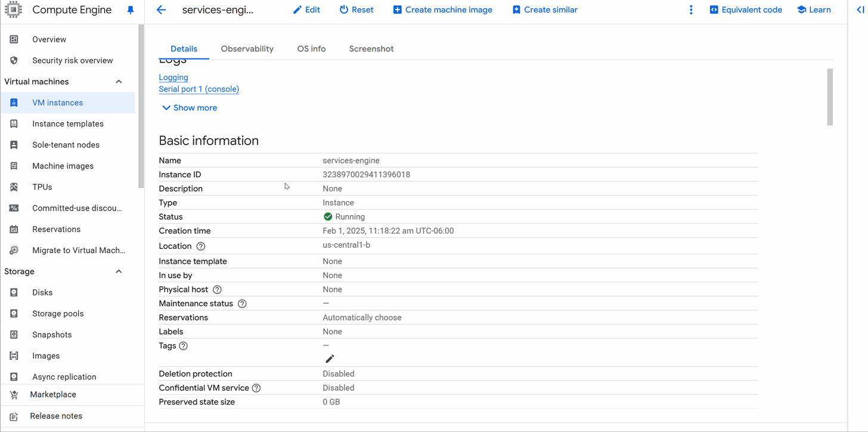Click the Snapshots icon

(x=14, y=335)
